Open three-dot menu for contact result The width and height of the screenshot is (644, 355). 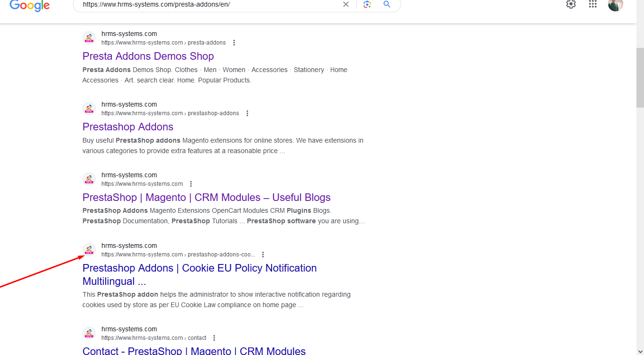click(x=214, y=338)
